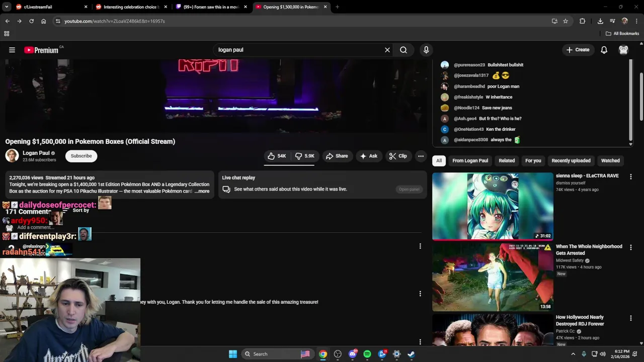Select the For you filter chip
Viewport: 644px width, 362px height.
(x=533, y=160)
